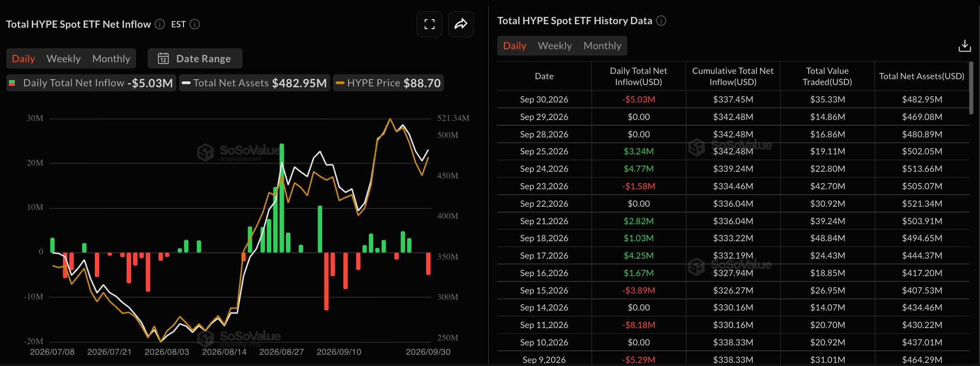
Task: Click the $521.34M net assets cell
Action: point(922,204)
